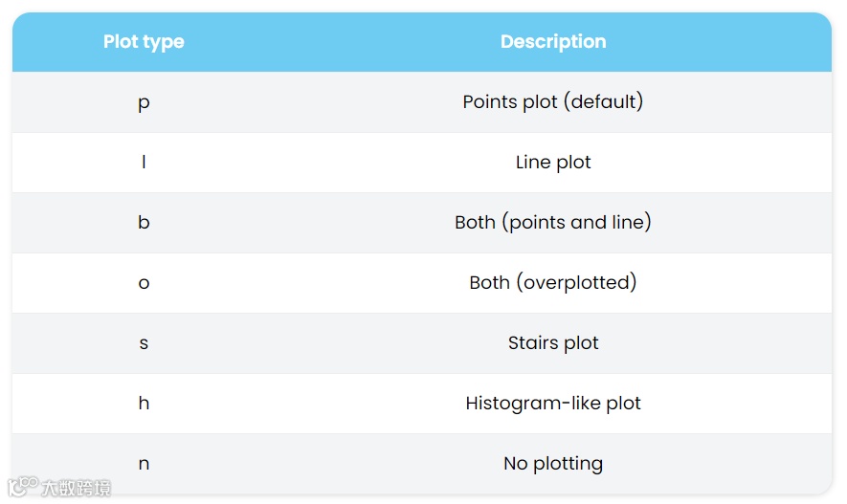Click the Description column header
Image resolution: width=847 pixels, height=504 pixels.
pos(553,42)
